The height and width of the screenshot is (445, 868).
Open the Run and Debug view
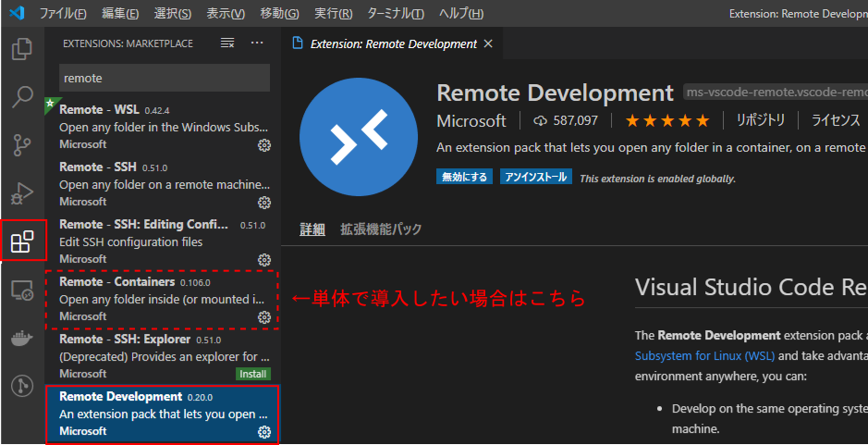click(23, 192)
